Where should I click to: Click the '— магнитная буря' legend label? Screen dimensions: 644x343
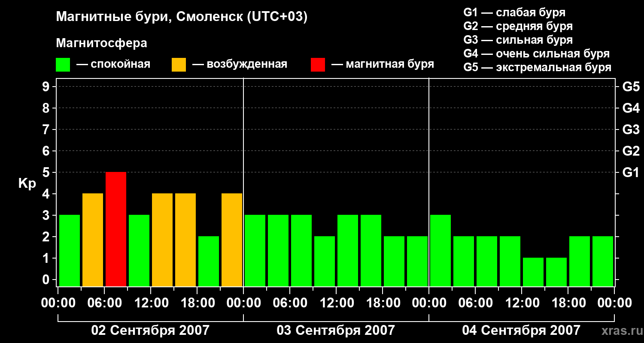[383, 65]
